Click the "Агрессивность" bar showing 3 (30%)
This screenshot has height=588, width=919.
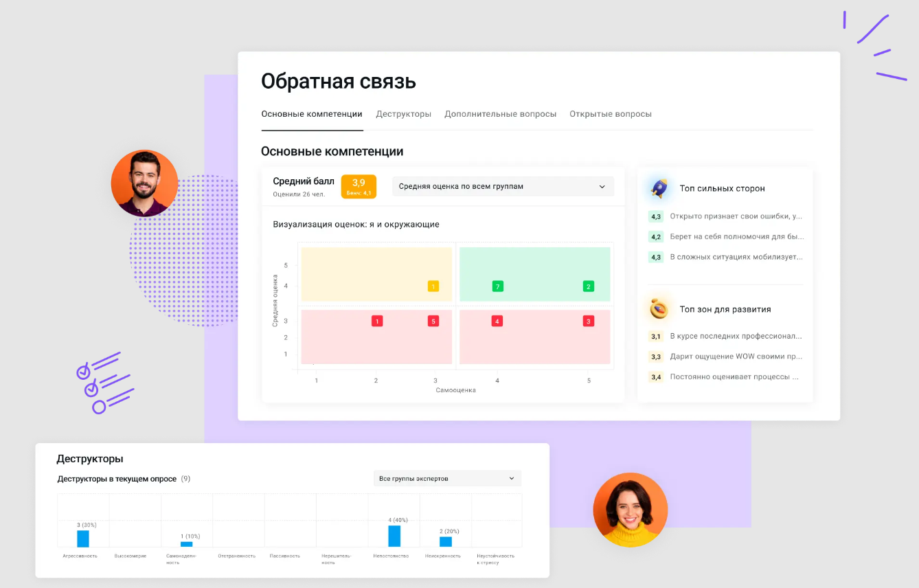pyautogui.click(x=84, y=540)
